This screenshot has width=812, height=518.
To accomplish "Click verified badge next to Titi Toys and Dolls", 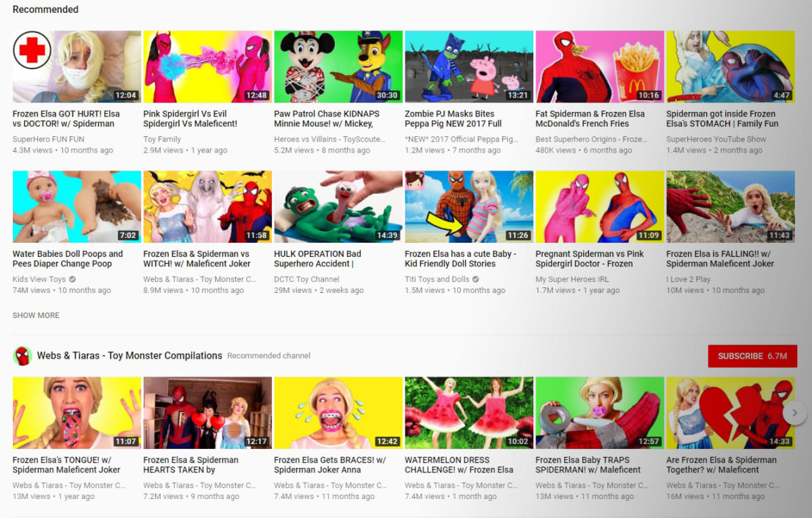I will point(475,279).
